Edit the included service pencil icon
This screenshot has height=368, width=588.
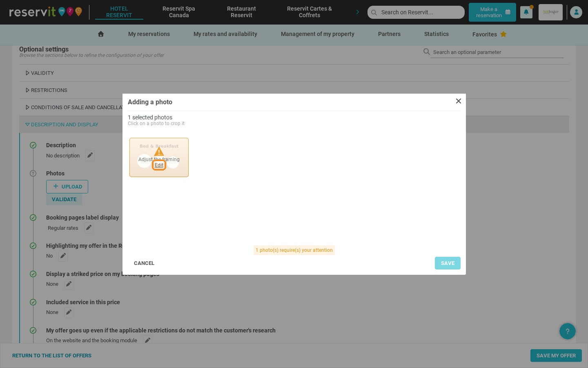69,312
